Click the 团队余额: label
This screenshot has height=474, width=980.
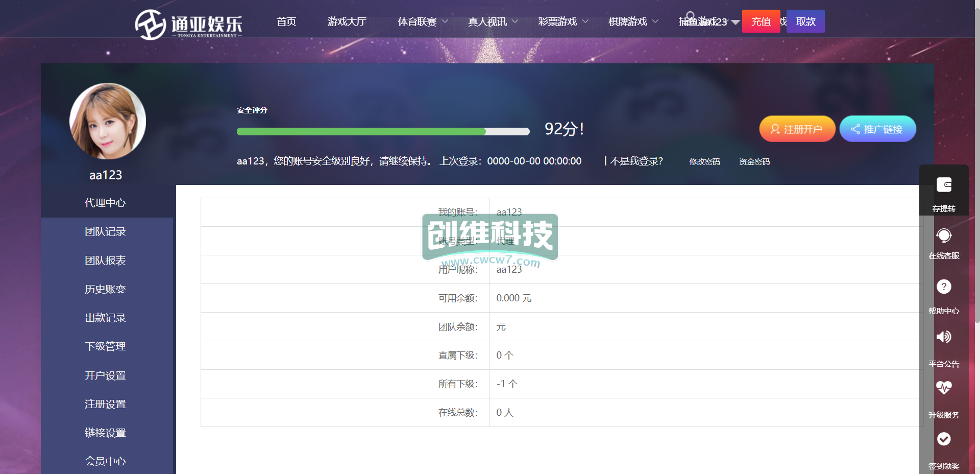pos(458,327)
